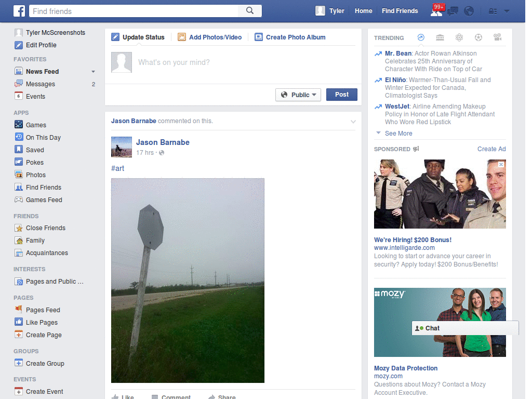Viewport: 532px width, 399px height.
Task: Open Find Friends in top navigation
Action: click(400, 11)
